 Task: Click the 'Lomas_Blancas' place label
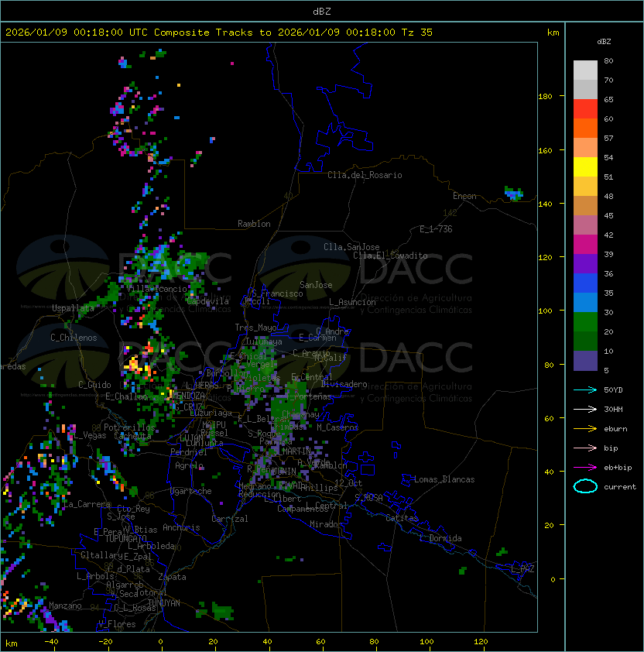pos(444,479)
